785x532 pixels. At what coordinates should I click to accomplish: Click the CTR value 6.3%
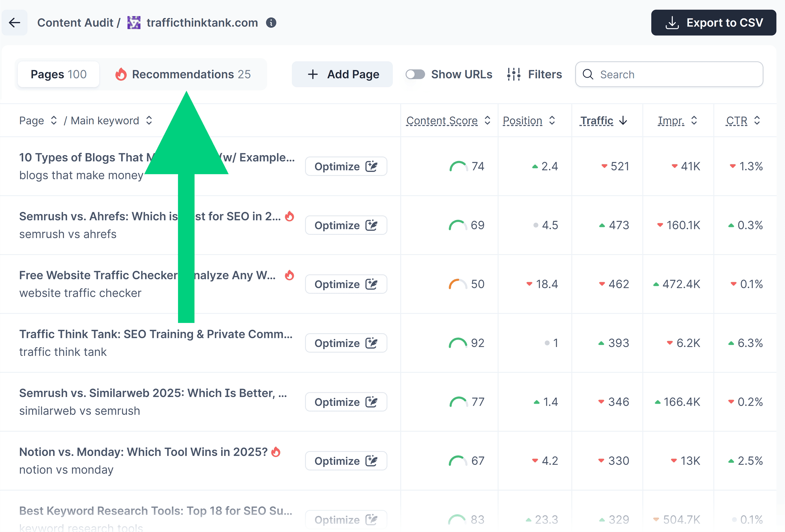point(750,343)
